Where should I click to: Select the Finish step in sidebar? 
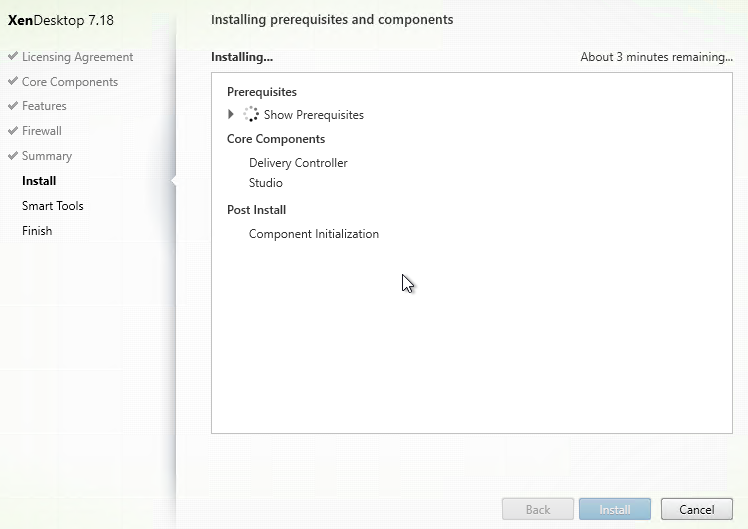pyautogui.click(x=37, y=231)
